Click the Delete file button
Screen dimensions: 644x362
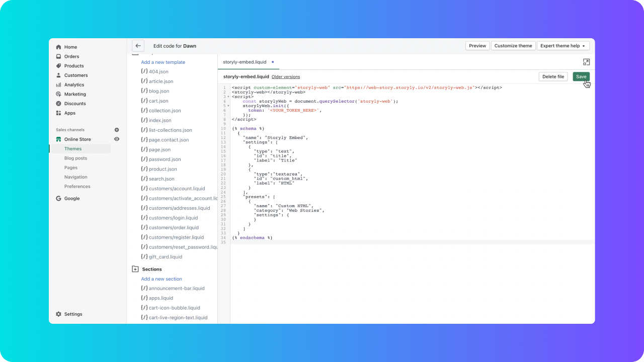click(553, 76)
